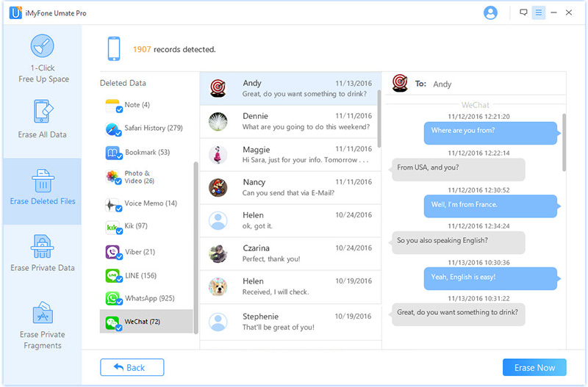Click the Voice Memo icon
Image resolution: width=588 pixels, height=387 pixels.
pos(112,203)
